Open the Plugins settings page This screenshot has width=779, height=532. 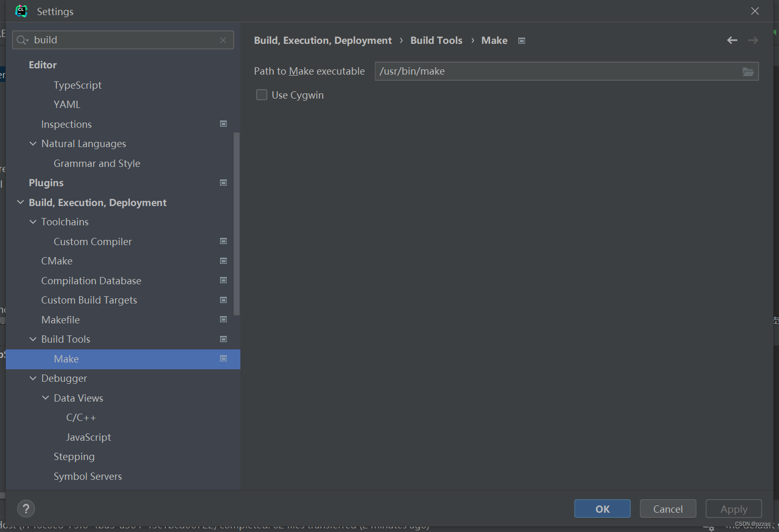coord(46,183)
